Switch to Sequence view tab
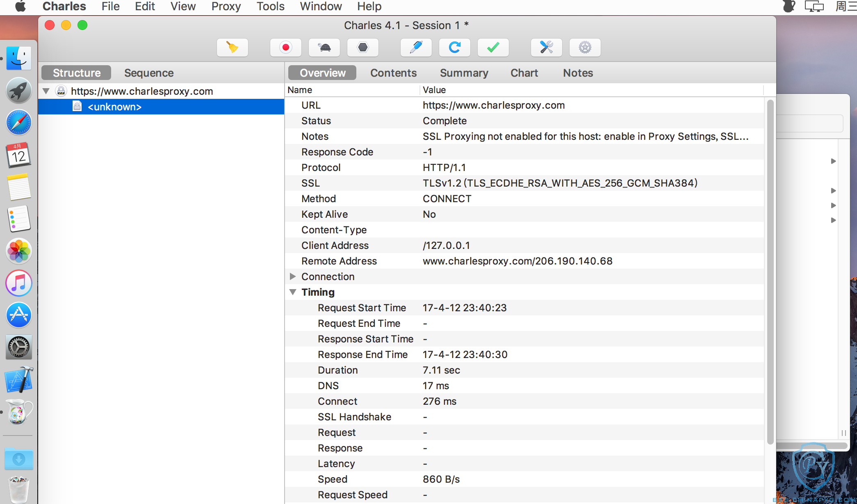 (x=149, y=73)
